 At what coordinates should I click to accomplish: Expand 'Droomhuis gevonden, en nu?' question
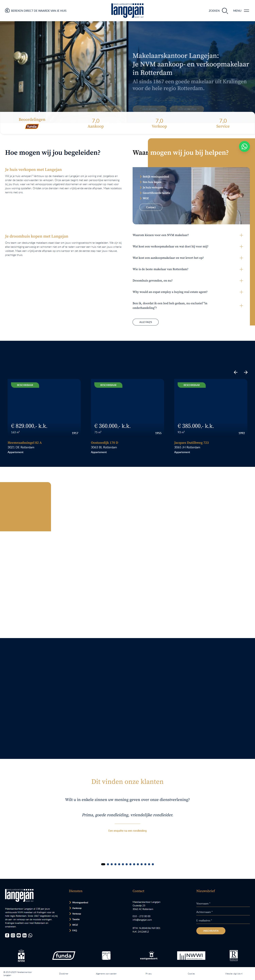click(x=188, y=281)
